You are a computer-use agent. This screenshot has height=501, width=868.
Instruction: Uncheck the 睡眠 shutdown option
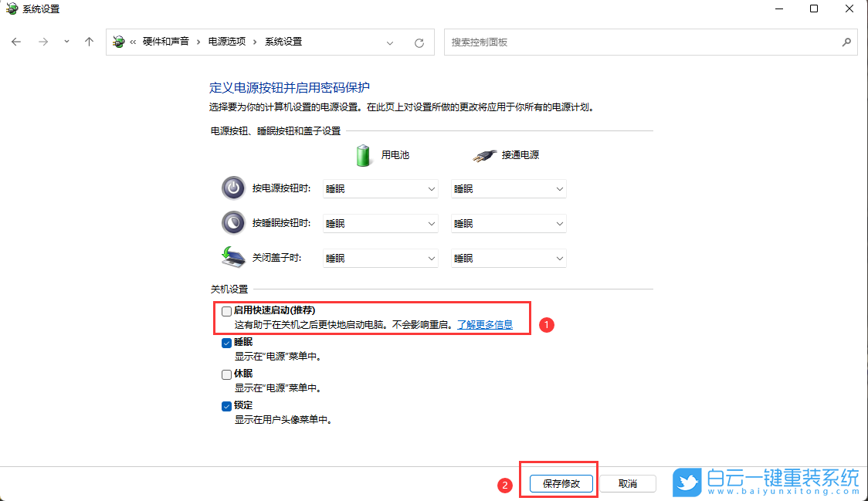[x=226, y=342]
